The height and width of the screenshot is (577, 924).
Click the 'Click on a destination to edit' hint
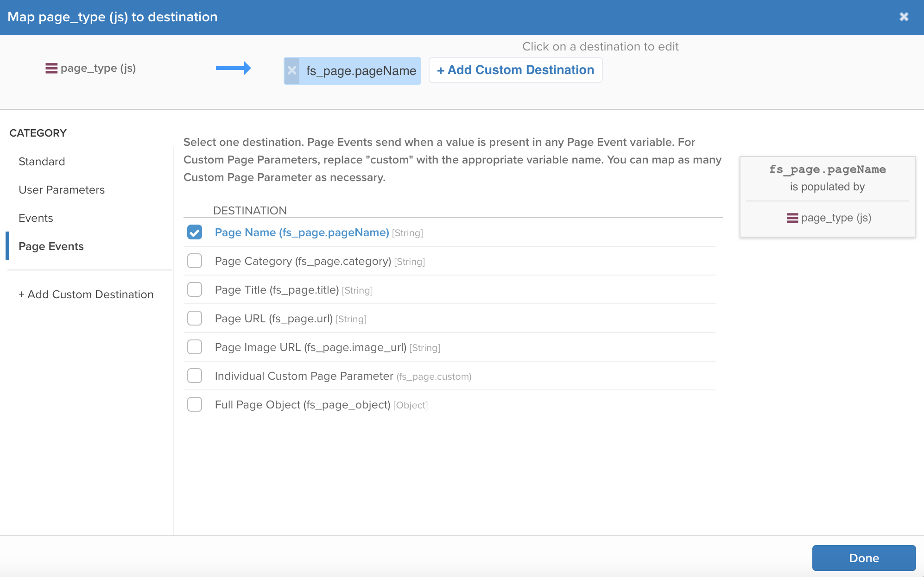coord(600,47)
